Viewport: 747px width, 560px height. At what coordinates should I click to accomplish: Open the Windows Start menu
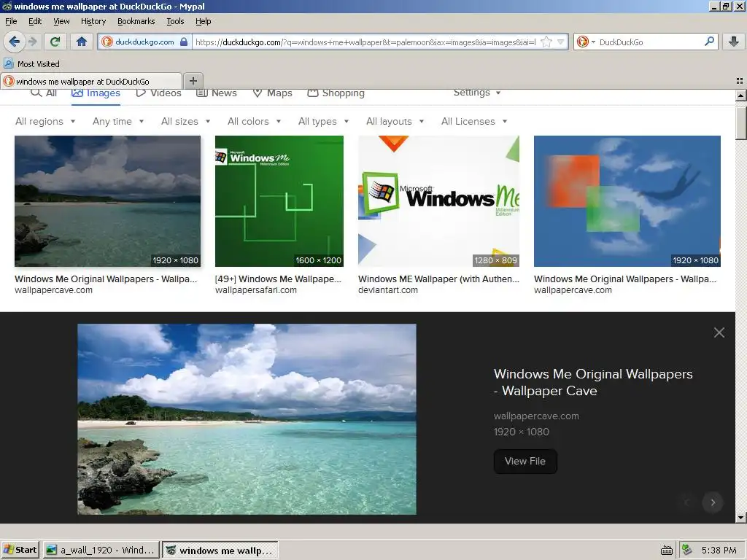point(20,550)
